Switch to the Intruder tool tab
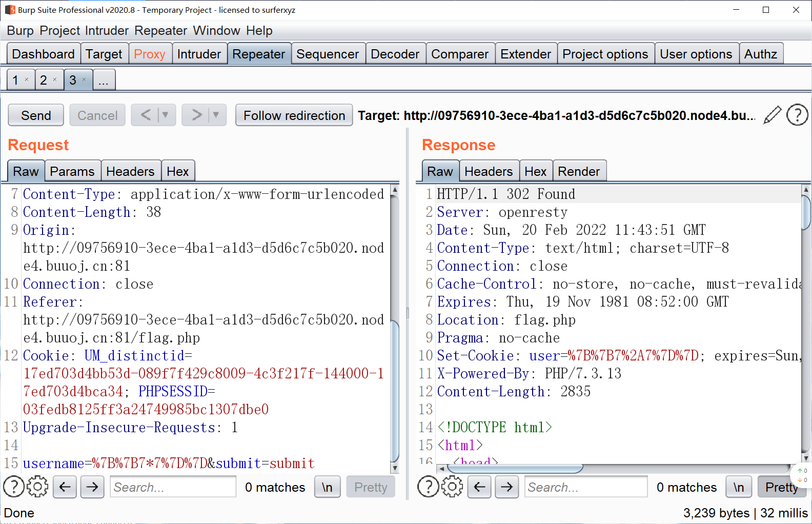This screenshot has width=812, height=524. point(199,54)
